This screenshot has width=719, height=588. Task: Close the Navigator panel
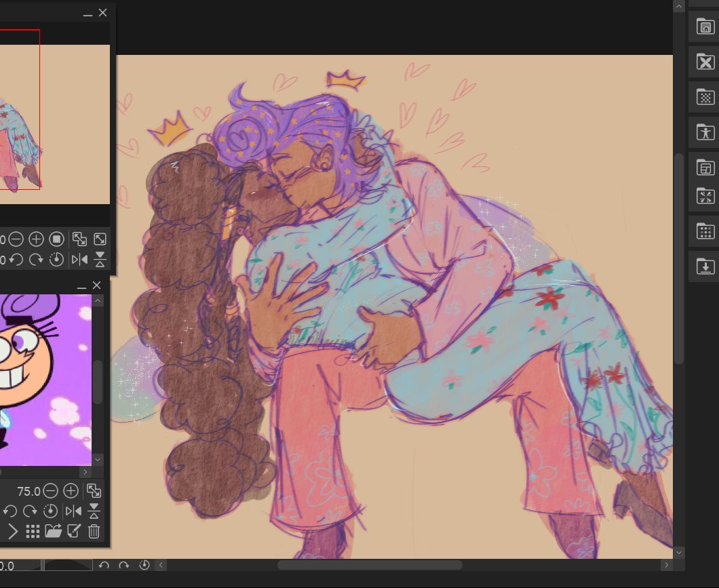point(102,13)
